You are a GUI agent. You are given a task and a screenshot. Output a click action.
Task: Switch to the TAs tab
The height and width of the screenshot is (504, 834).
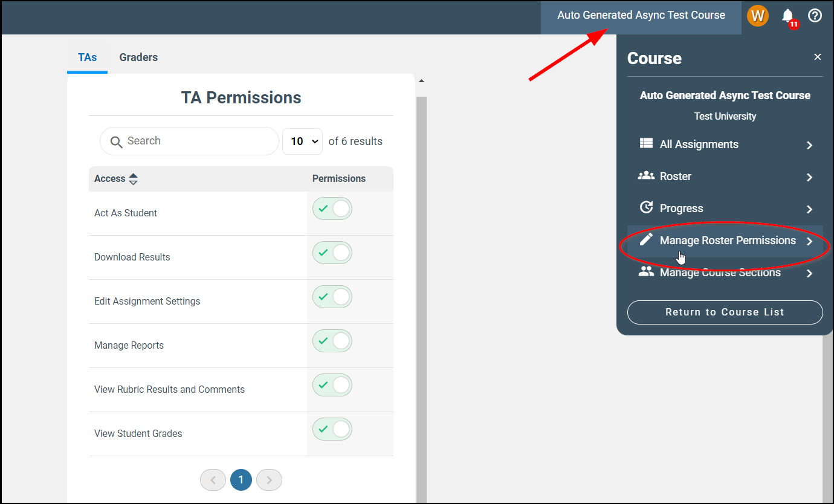click(x=87, y=57)
